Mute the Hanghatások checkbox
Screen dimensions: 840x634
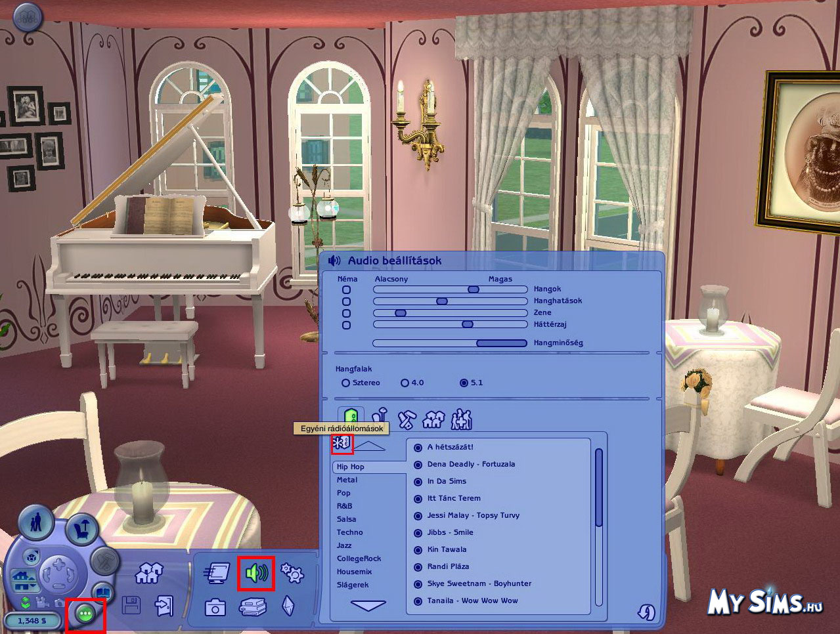(346, 301)
